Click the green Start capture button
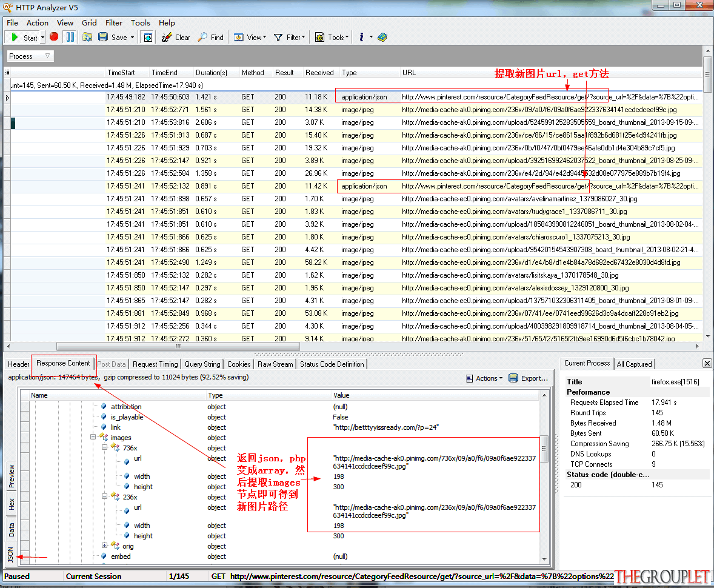 click(15, 38)
